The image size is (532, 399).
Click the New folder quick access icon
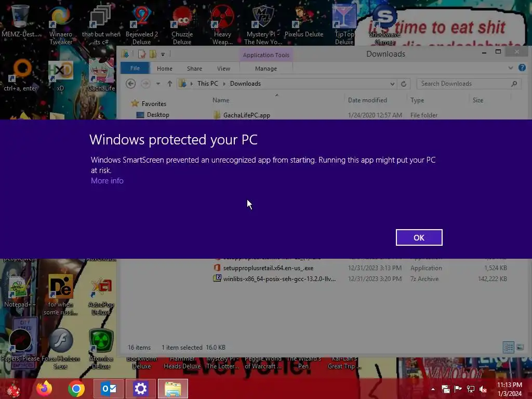click(153, 54)
